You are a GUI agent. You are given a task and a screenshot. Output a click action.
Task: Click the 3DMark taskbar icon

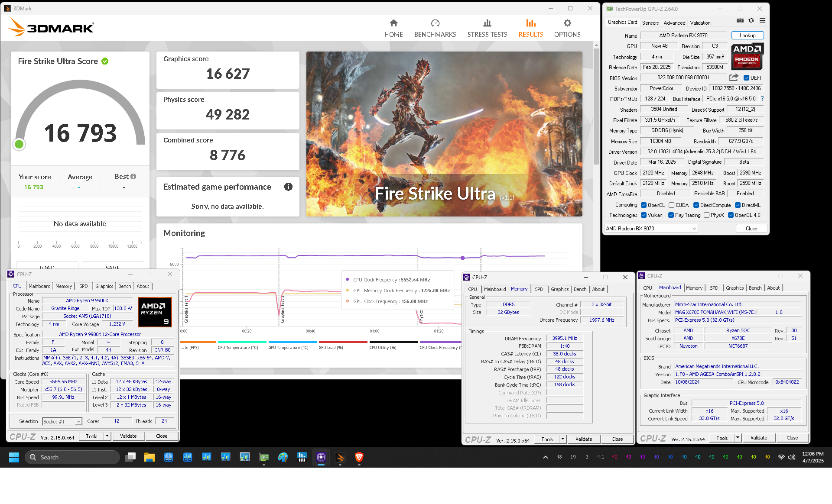(340, 457)
